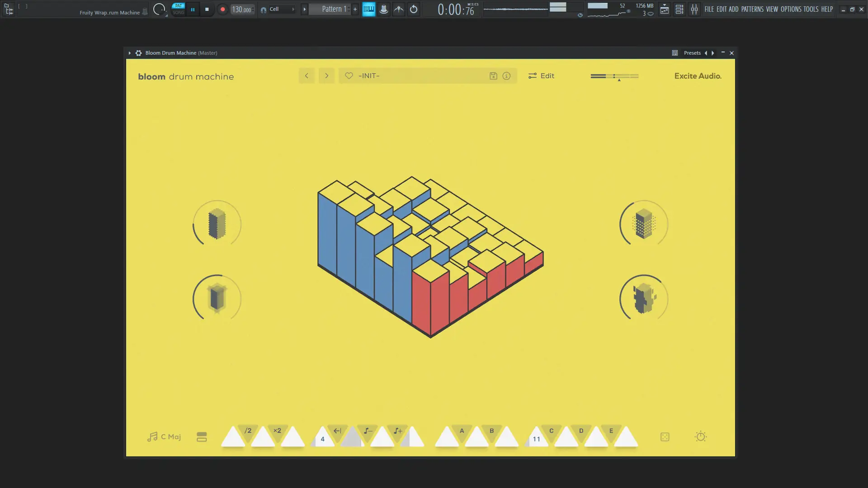Click the save preset floppy icon
The image size is (868, 488).
click(493, 76)
